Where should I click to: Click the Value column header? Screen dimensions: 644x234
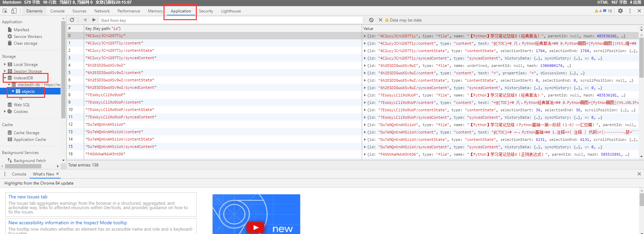coord(500,28)
